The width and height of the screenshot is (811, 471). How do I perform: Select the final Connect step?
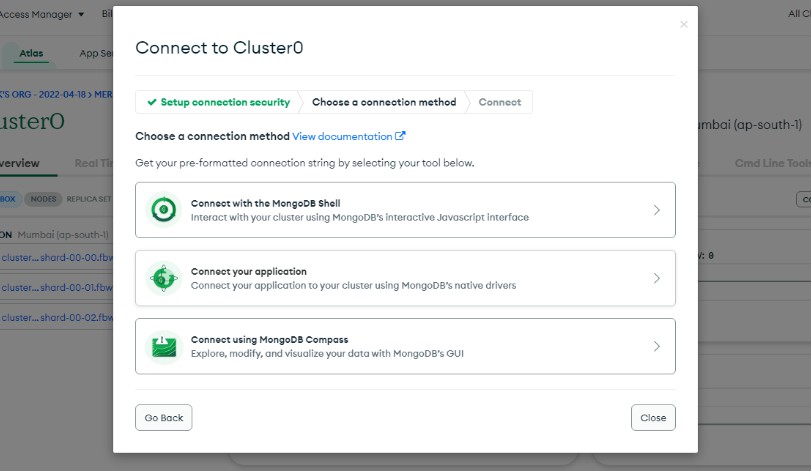[499, 102]
